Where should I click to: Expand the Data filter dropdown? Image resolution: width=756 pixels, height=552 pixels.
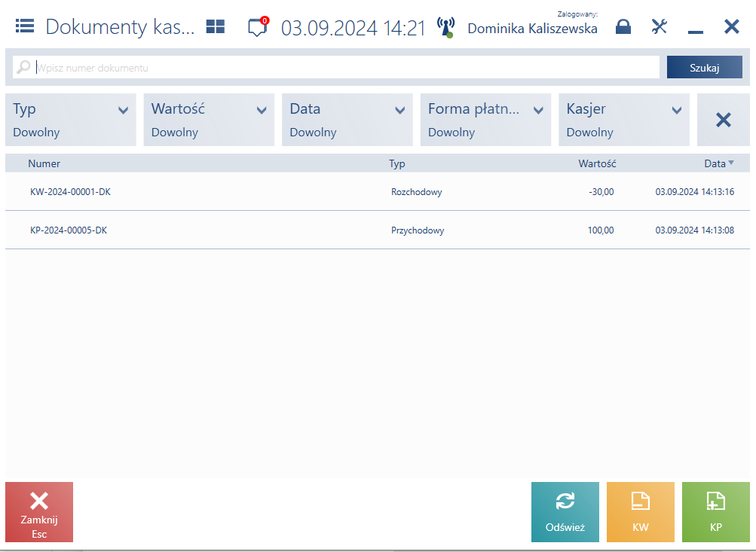pyautogui.click(x=347, y=120)
